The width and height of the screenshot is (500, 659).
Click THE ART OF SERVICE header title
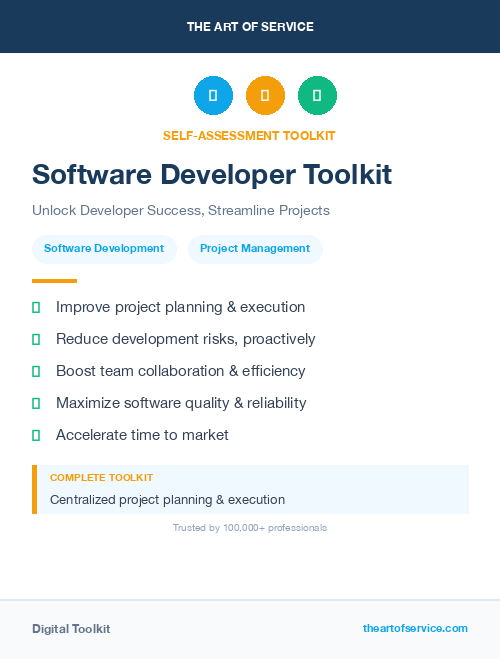click(x=250, y=27)
